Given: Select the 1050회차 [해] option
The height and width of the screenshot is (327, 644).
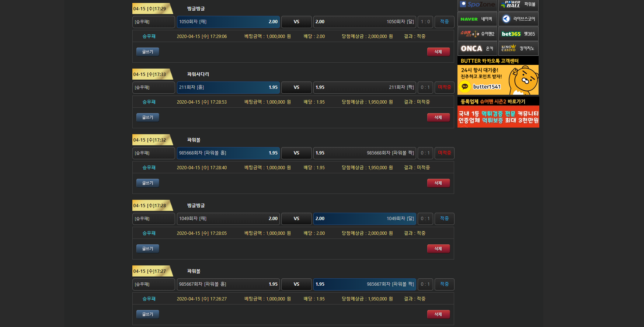Looking at the screenshot, I should coord(228,22).
